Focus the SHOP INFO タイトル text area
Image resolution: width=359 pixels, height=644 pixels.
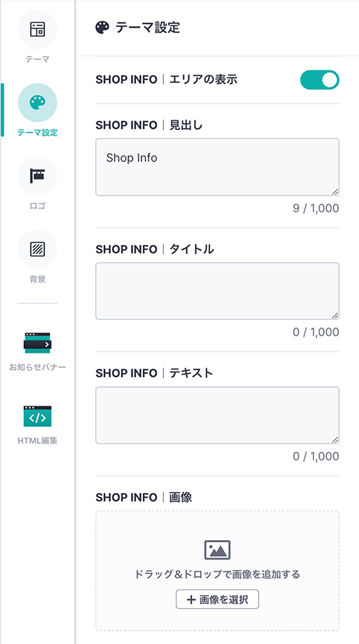[218, 291]
